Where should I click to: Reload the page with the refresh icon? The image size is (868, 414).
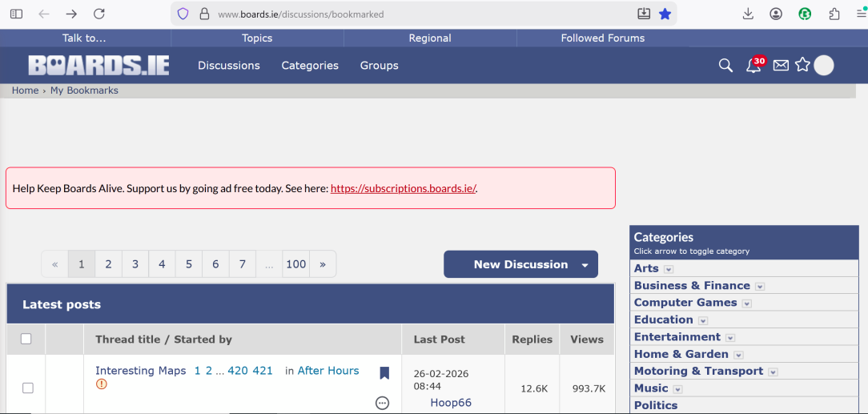(99, 14)
